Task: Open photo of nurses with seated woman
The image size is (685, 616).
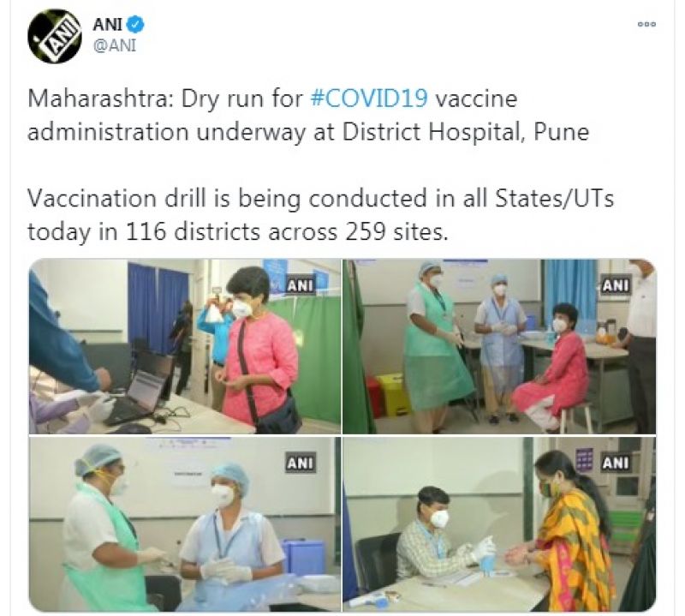Action: [499, 346]
